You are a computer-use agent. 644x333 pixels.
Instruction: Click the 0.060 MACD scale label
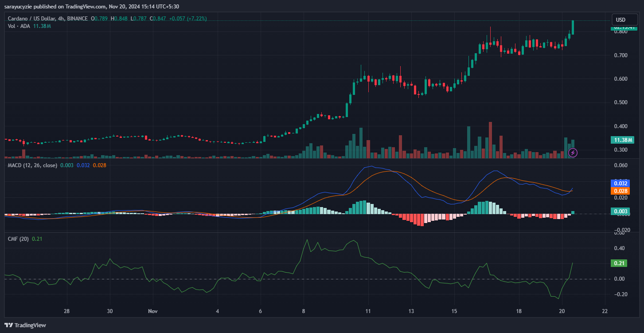click(620, 165)
